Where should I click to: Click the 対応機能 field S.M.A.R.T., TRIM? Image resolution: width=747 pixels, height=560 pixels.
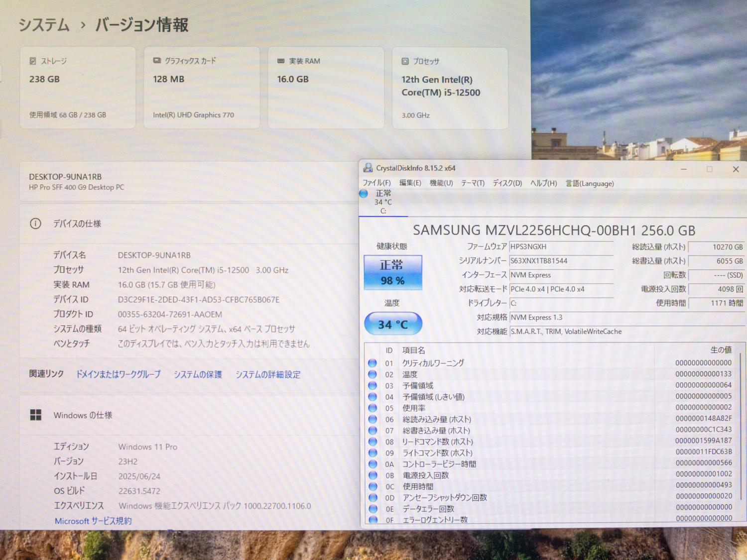[627, 332]
